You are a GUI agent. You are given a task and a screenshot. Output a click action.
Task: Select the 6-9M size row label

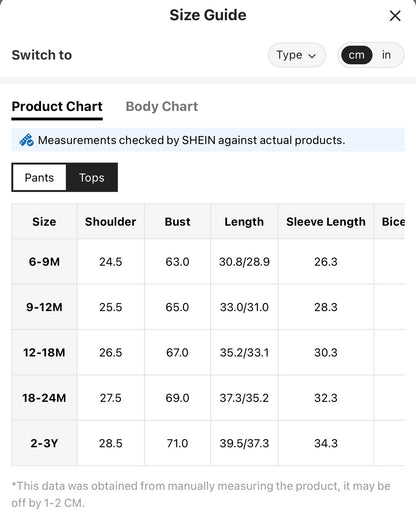(44, 262)
